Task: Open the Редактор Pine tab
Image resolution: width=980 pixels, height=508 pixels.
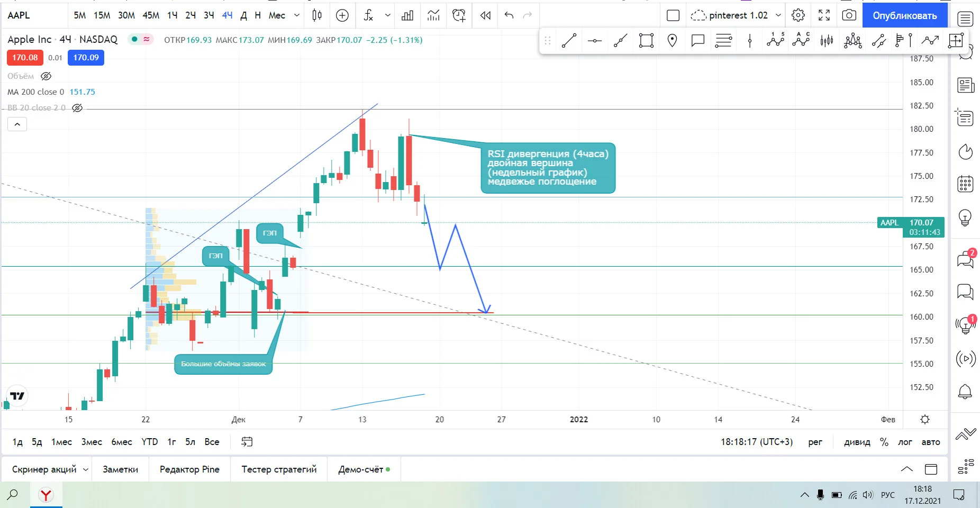Action: tap(189, 469)
